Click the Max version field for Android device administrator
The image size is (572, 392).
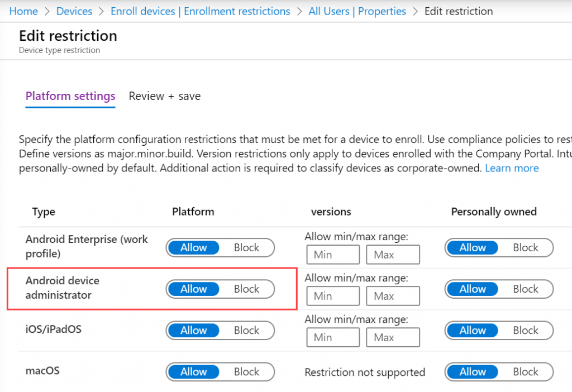[393, 296]
